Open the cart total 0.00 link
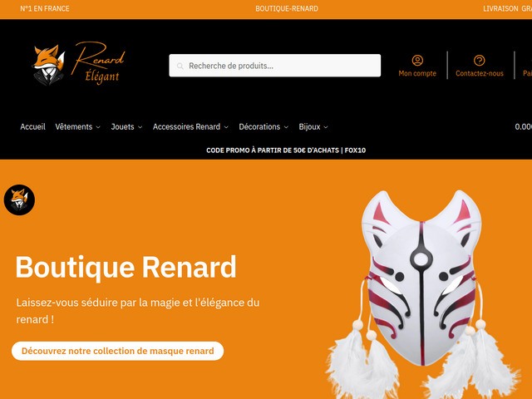Image resolution: width=532 pixels, height=399 pixels. coord(523,126)
